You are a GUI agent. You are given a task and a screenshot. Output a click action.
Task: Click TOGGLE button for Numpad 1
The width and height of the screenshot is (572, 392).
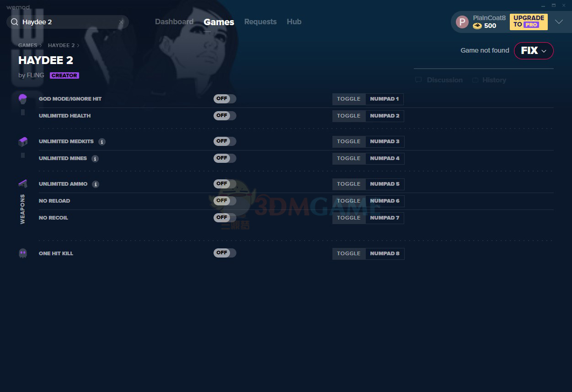pos(349,99)
